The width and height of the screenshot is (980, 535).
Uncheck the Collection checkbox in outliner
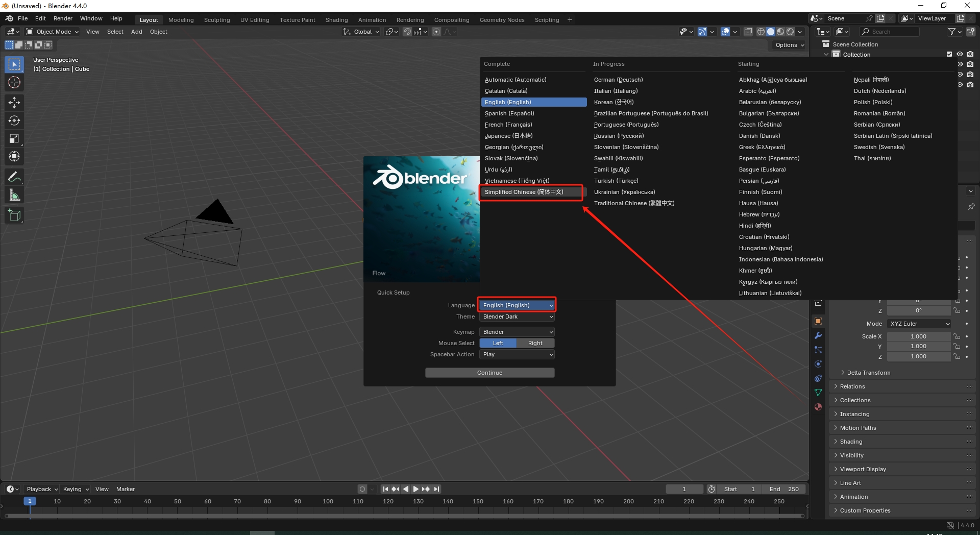[x=949, y=54]
